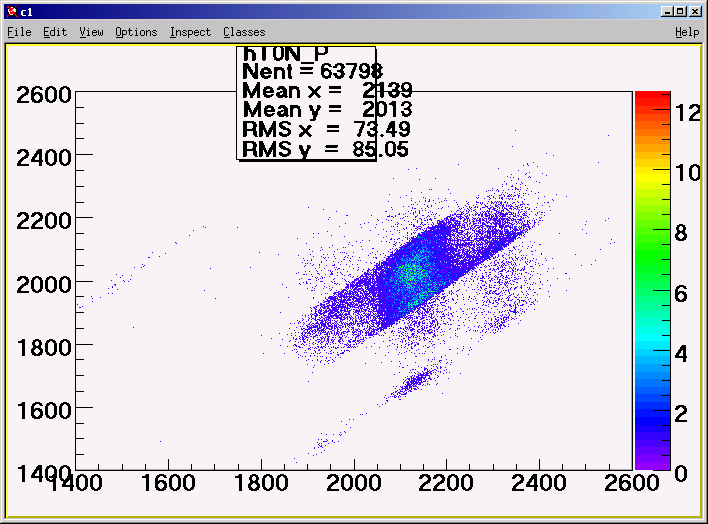Close the c1 canvas window
Viewport: 708px width, 524px height.
click(695, 11)
